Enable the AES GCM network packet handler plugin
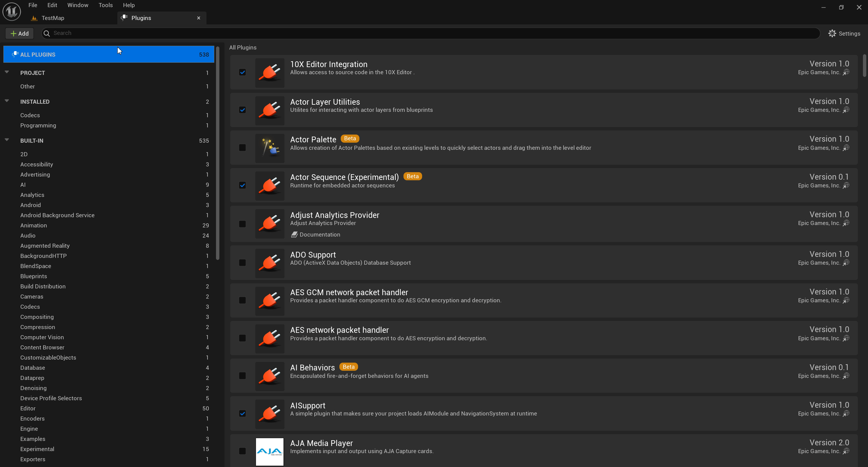The width and height of the screenshot is (868, 467). point(242,300)
